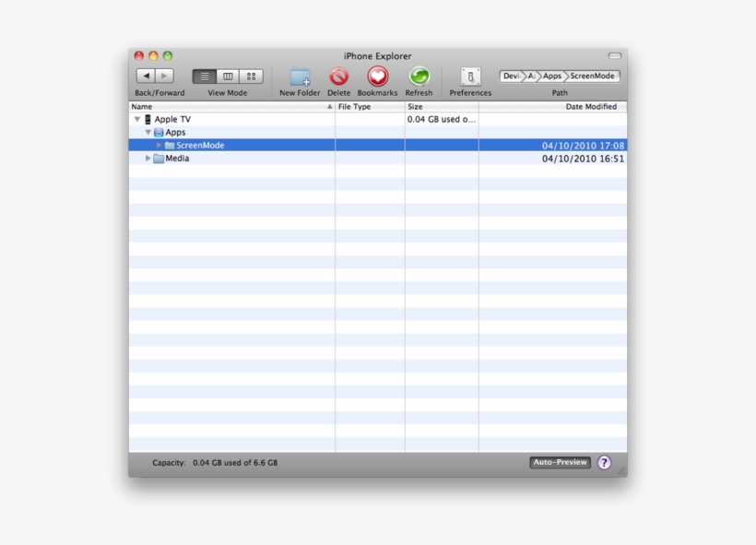Collapse the Apps folder

pyautogui.click(x=148, y=133)
